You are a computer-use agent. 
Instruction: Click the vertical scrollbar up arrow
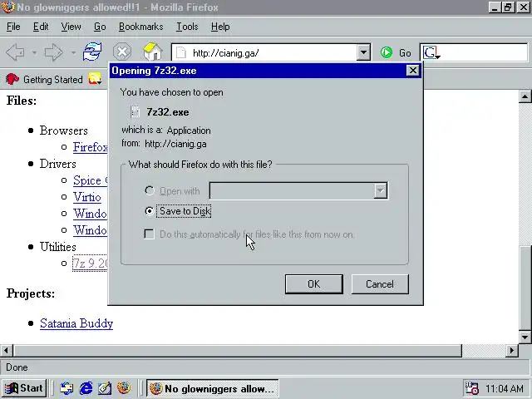pos(525,96)
